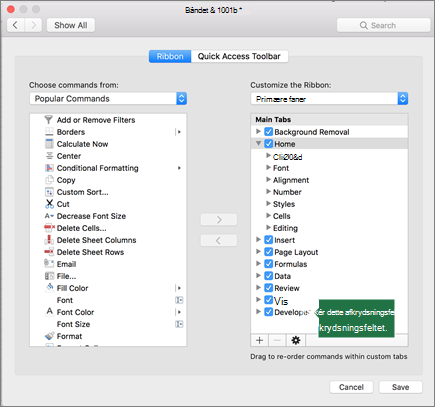The height and width of the screenshot is (407, 435).
Task: Select the Conditional Formatting icon
Action: tap(49, 168)
